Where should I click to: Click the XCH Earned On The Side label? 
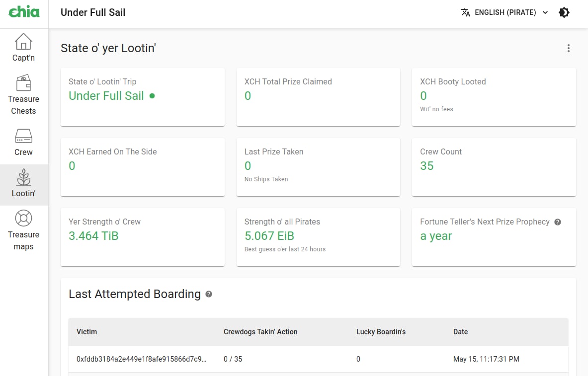[x=112, y=152]
